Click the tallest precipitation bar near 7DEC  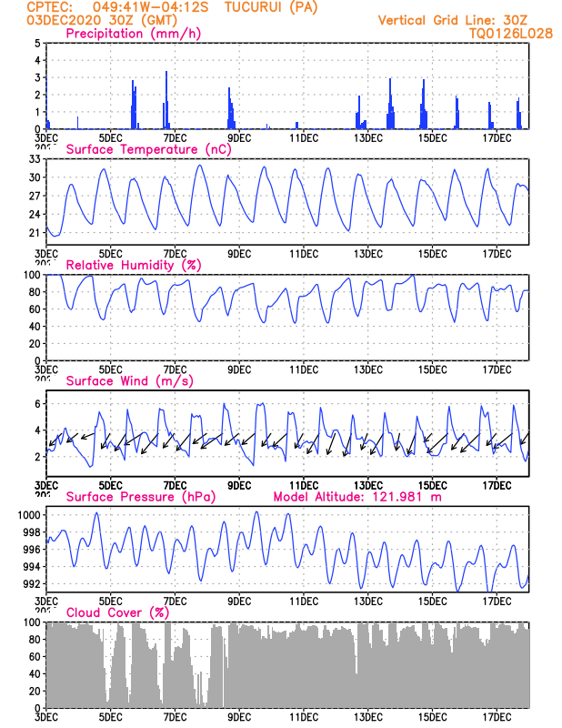(x=166, y=100)
